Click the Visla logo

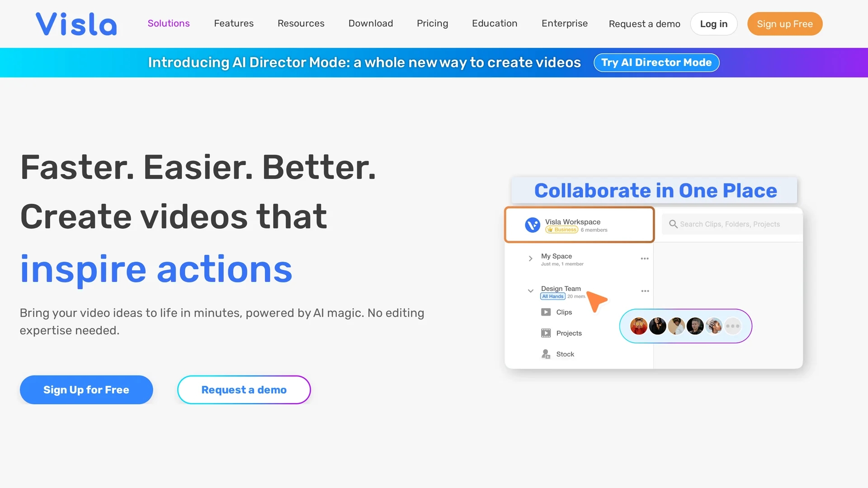[76, 24]
